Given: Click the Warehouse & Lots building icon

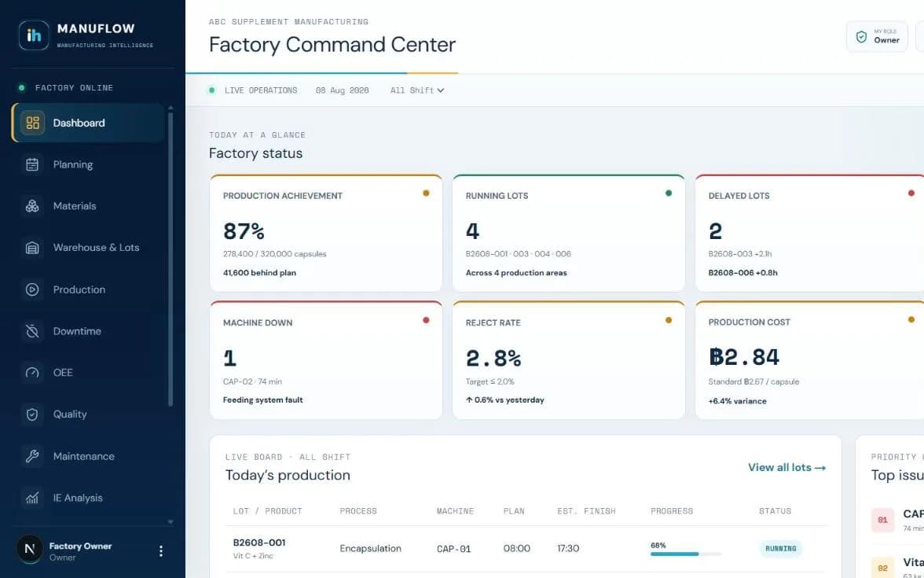Looking at the screenshot, I should 32,248.
